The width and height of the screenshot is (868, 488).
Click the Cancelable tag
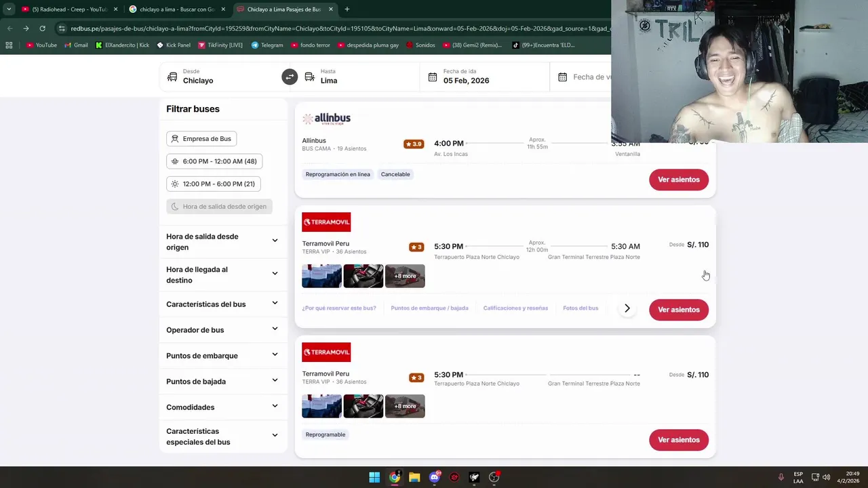(x=395, y=174)
